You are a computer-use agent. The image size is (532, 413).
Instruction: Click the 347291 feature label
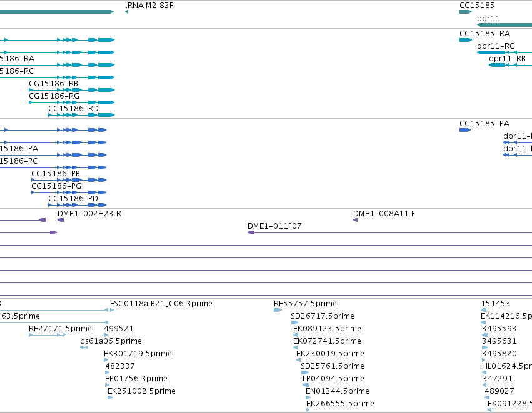(x=498, y=379)
